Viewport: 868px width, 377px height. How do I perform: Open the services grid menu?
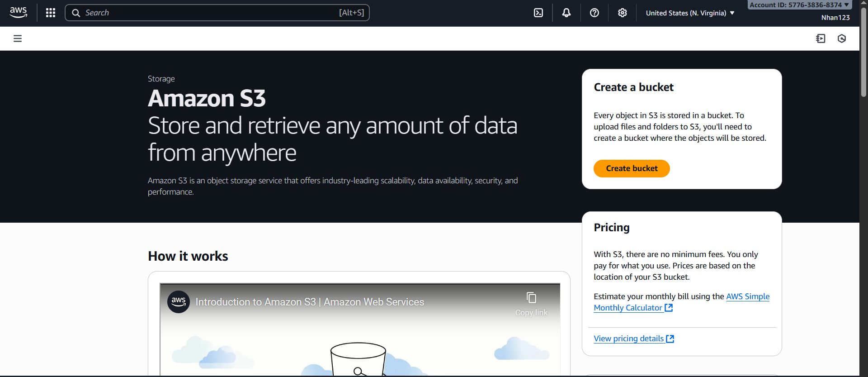click(x=51, y=13)
